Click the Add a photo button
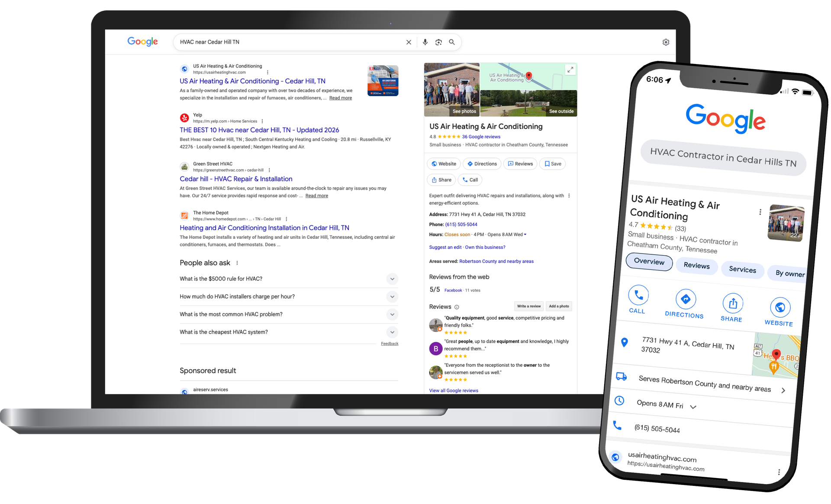 coord(559,306)
